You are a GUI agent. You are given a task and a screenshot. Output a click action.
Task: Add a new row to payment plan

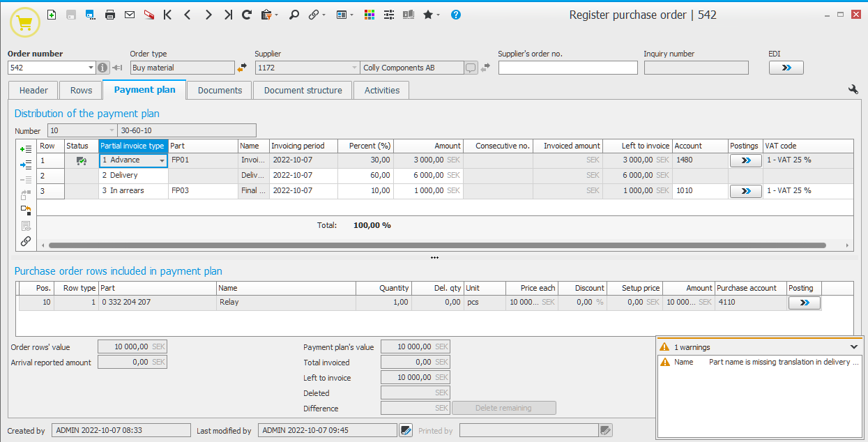pos(26,149)
